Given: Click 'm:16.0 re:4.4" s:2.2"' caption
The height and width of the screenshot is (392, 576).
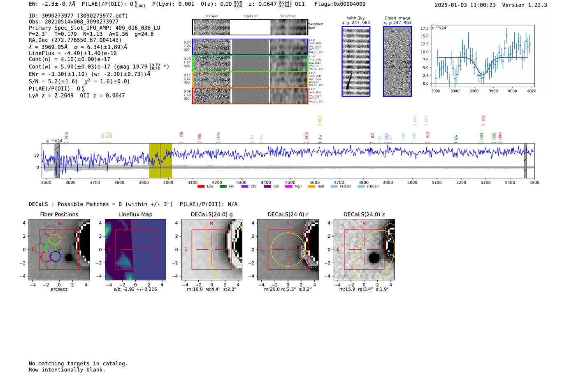Looking at the screenshot, I should pos(211,289).
